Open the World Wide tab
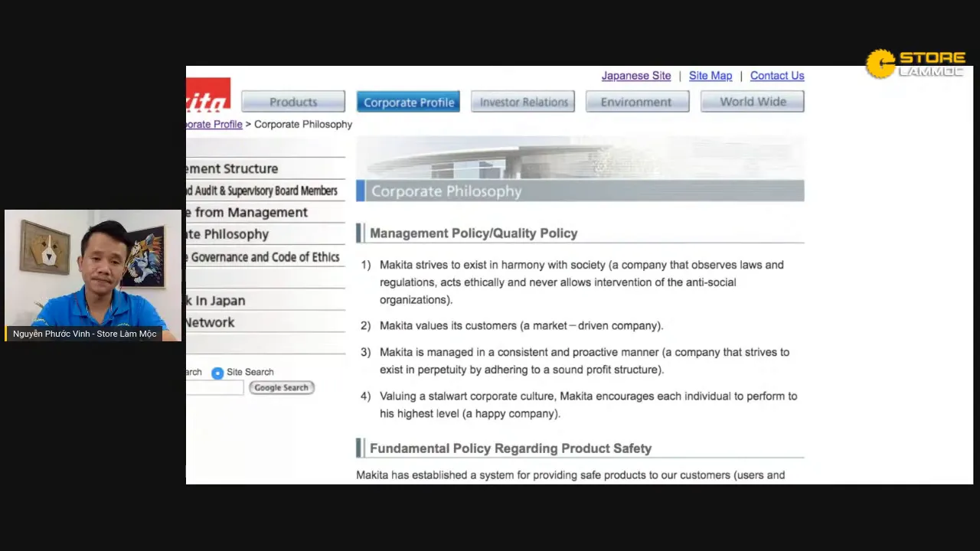 752,102
